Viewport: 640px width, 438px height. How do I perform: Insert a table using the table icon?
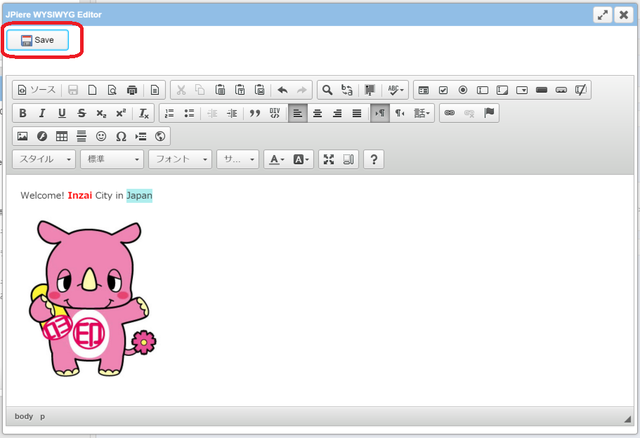point(61,136)
